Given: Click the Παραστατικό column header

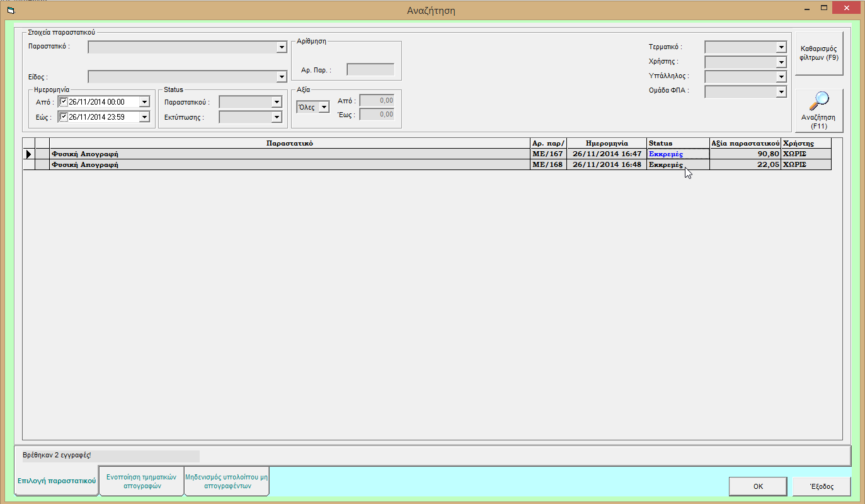Looking at the screenshot, I should 290,143.
